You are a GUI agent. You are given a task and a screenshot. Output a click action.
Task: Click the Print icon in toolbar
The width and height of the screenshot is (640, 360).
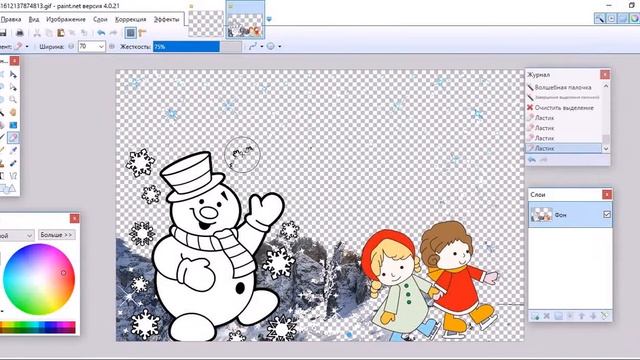click(19, 33)
